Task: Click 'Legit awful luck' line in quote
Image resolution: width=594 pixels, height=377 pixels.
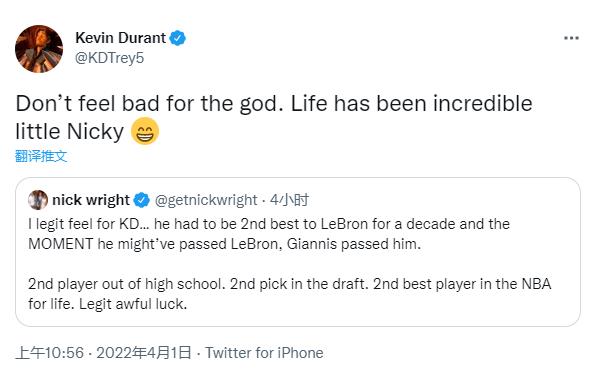Action: [x=133, y=304]
